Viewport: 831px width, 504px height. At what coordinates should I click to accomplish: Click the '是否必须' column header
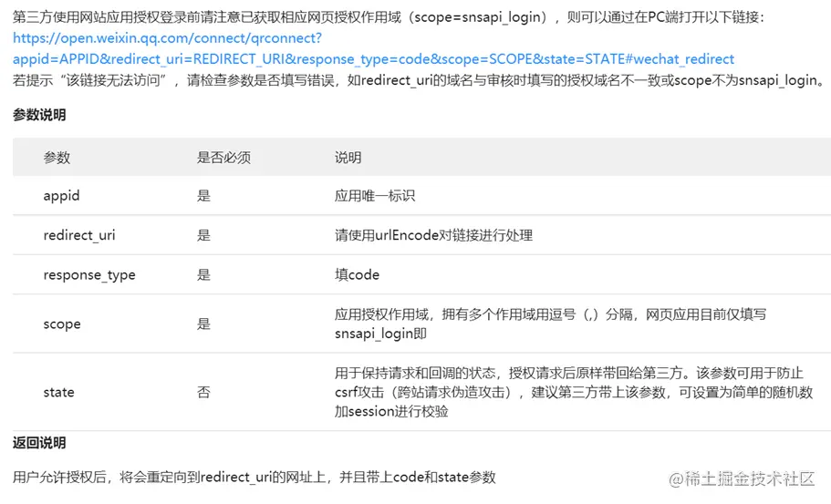223,158
